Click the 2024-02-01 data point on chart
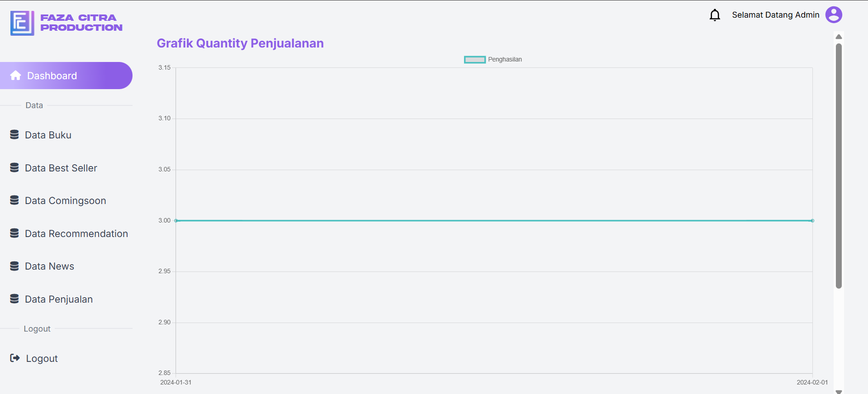Screen dimensions: 868x394 [x=812, y=221]
